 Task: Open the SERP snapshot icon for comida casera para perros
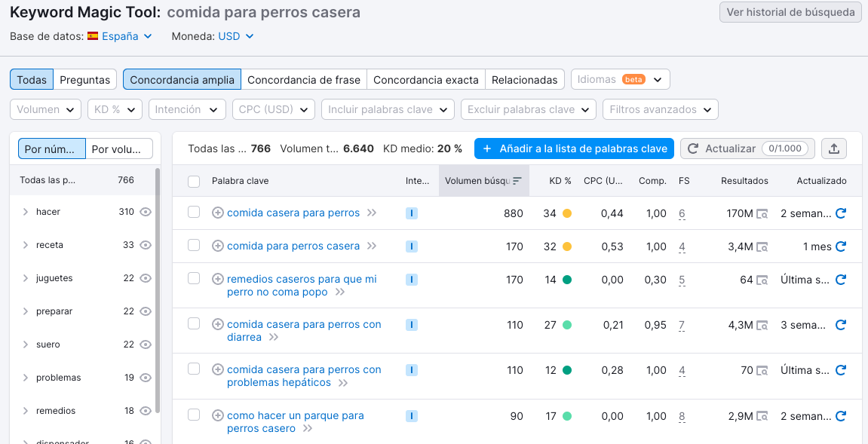pos(763,213)
